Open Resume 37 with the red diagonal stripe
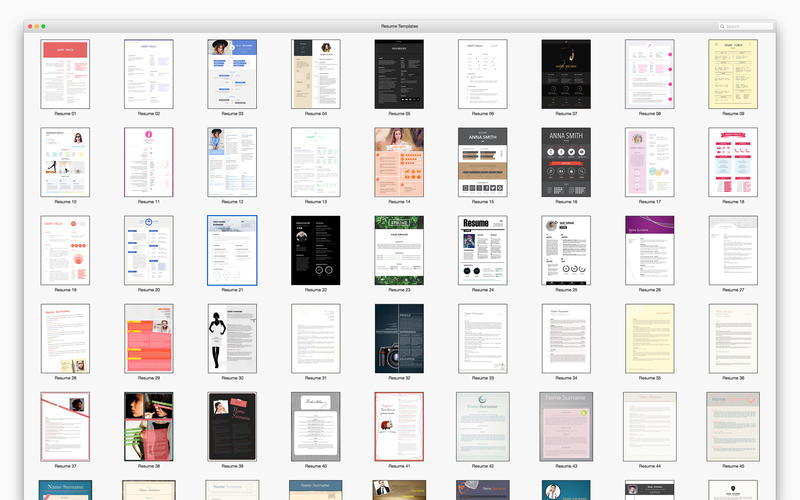This screenshot has width=800, height=500. point(65,427)
